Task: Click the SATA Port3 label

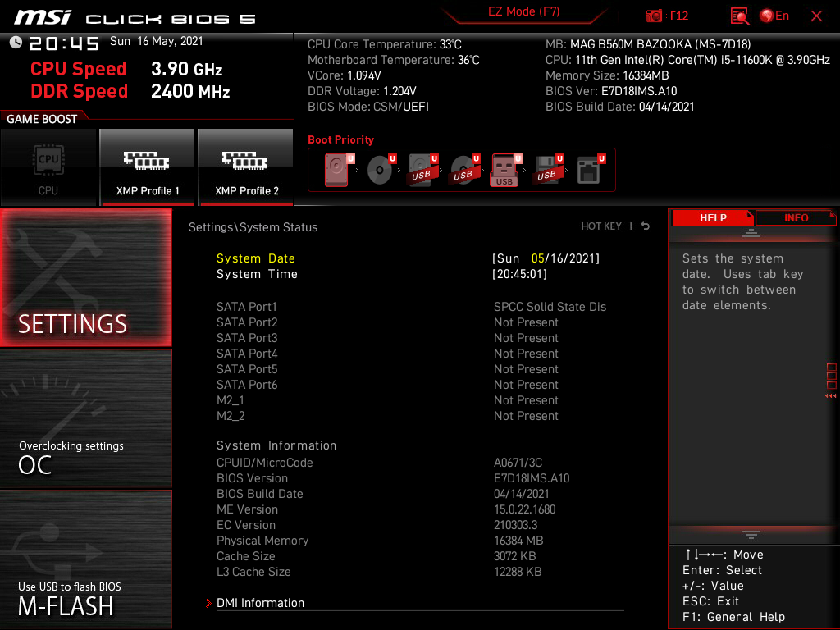Action: pyautogui.click(x=246, y=337)
